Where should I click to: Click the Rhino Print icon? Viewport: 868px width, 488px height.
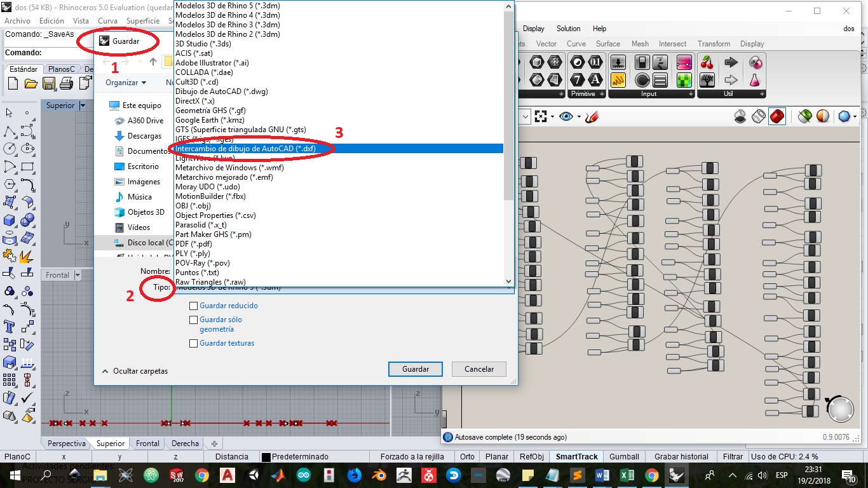coord(67,83)
